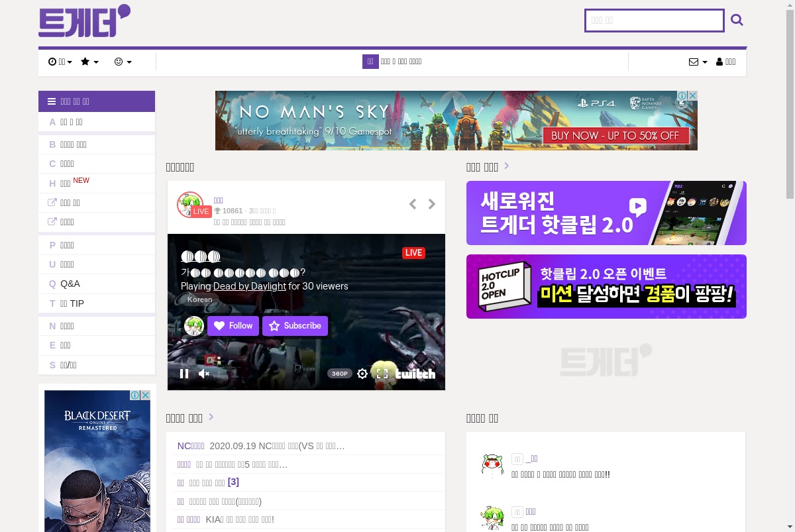Expand hot clip section chevron on right
Image resolution: width=795 pixels, height=532 pixels.
point(507,166)
